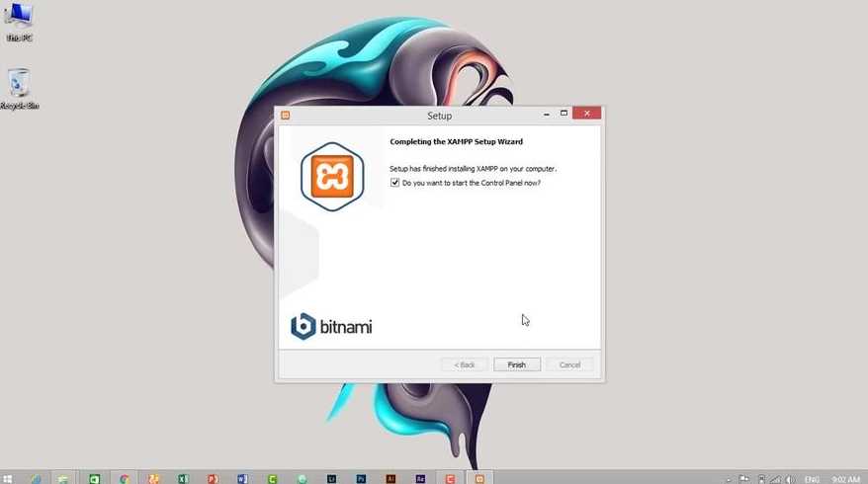Open Internet Explorer from taskbar
Image resolution: width=868 pixels, height=484 pixels.
[x=36, y=478]
